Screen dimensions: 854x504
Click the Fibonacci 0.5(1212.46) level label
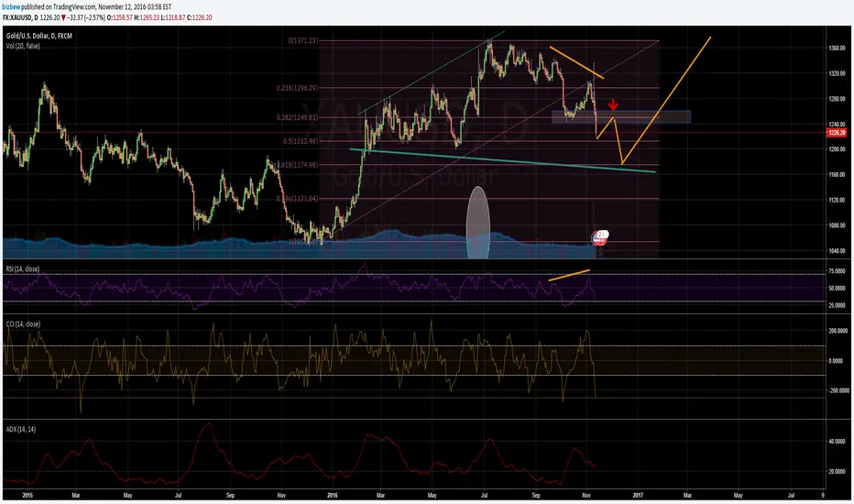click(301, 141)
